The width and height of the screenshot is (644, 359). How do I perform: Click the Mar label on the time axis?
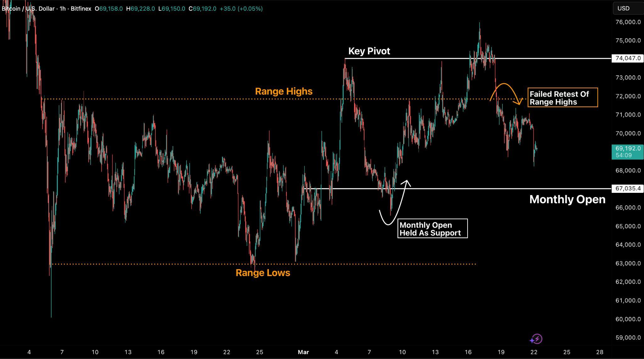click(303, 352)
